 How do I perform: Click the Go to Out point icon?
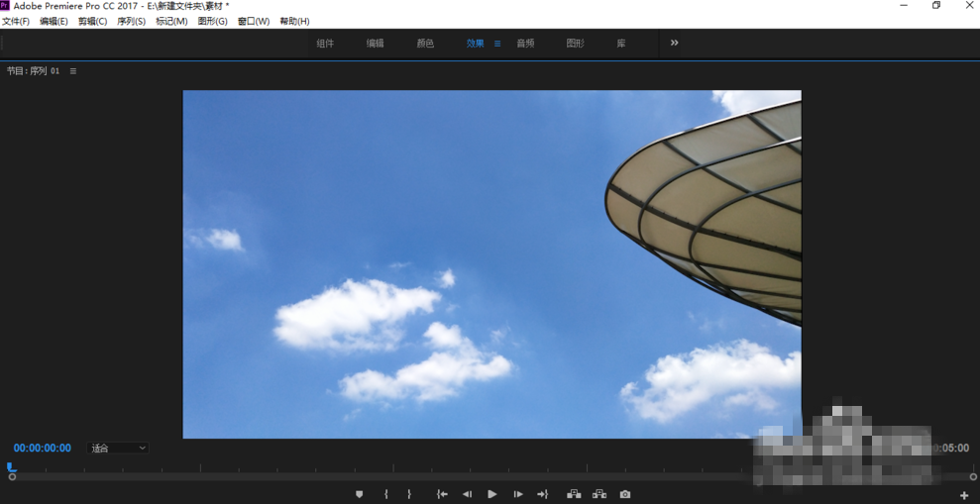542,494
